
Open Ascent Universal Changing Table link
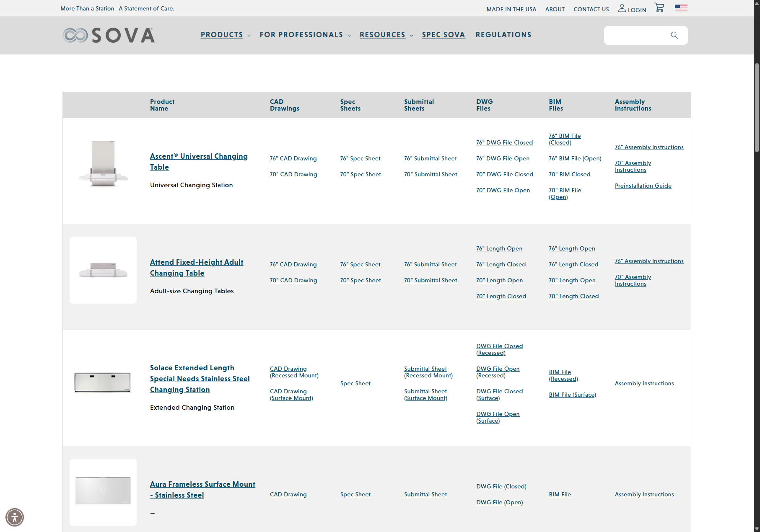[x=199, y=162]
